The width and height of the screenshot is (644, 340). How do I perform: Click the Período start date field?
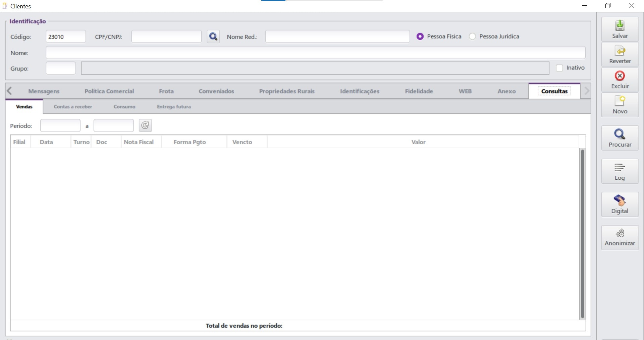click(x=60, y=125)
